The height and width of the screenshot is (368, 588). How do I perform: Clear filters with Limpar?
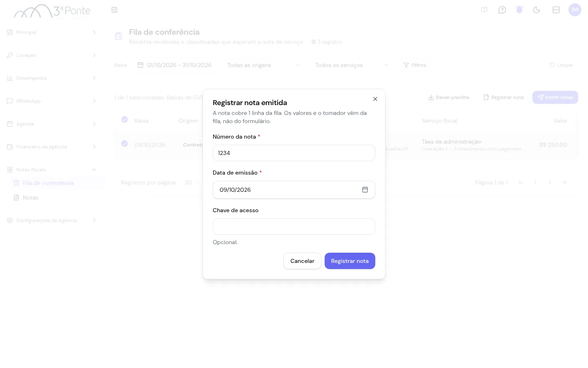pos(561,65)
